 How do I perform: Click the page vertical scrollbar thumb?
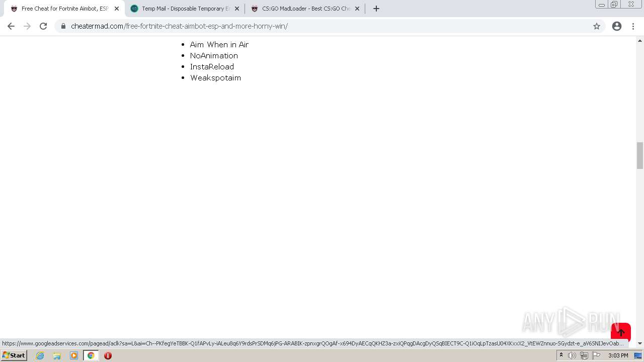640,156
